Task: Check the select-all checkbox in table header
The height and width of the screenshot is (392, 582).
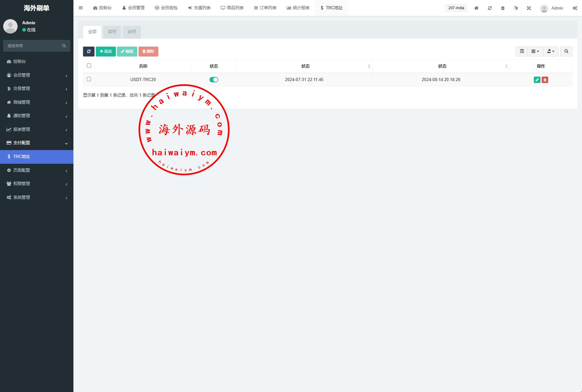Action: [89, 66]
